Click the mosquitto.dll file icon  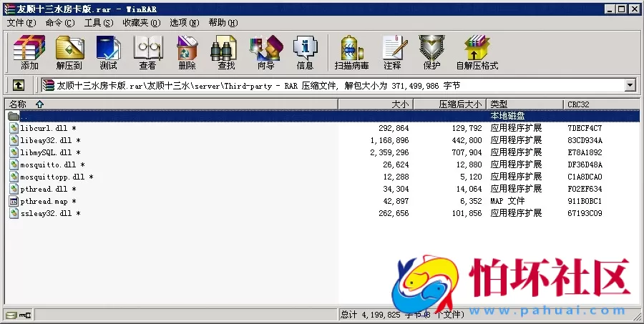[x=14, y=165]
